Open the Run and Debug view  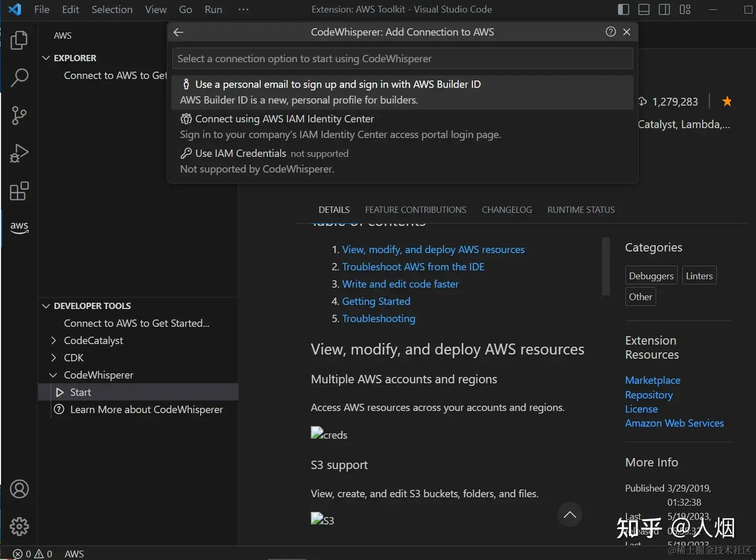(x=19, y=153)
